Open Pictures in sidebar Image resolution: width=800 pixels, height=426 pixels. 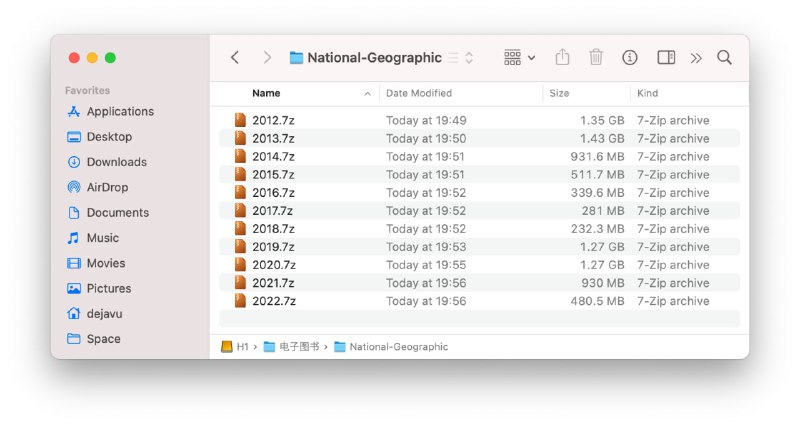(x=99, y=288)
